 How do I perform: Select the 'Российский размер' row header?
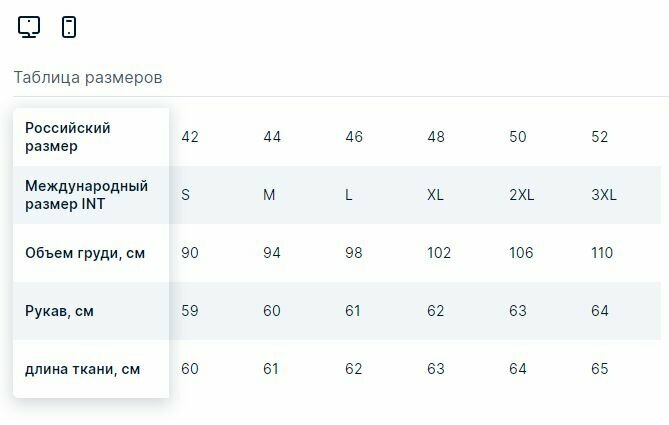(68, 137)
